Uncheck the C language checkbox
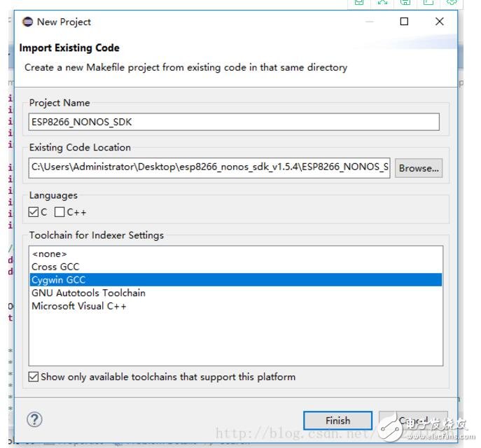This screenshot has height=448, width=481. [x=34, y=212]
